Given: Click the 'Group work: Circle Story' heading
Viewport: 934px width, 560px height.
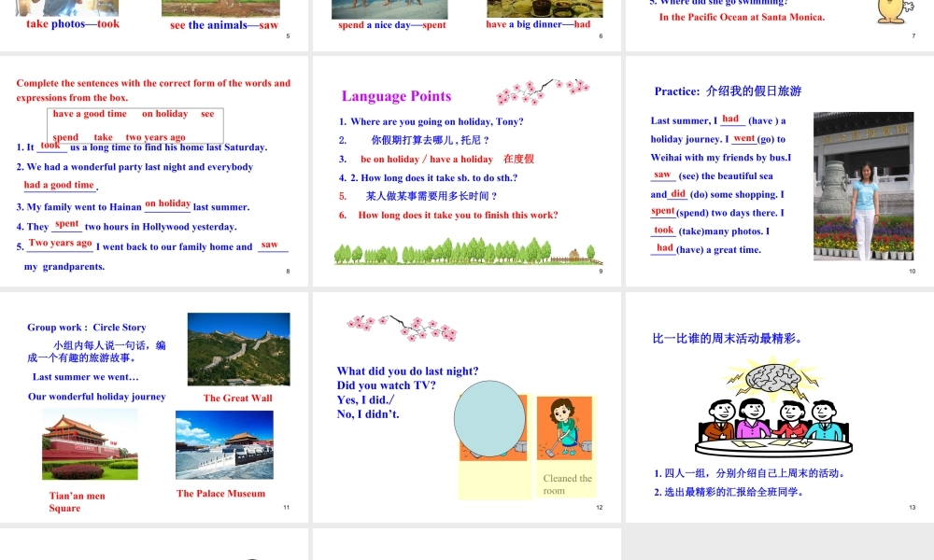Looking at the screenshot, I should [x=87, y=328].
